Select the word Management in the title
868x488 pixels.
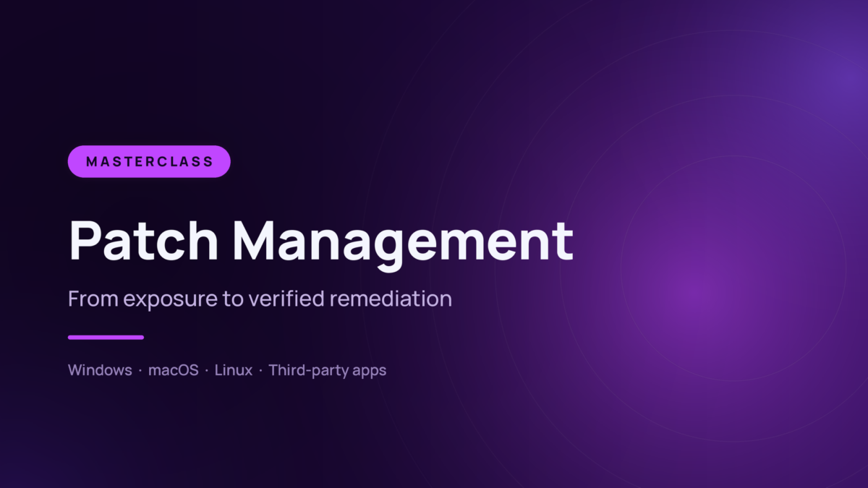(x=404, y=241)
